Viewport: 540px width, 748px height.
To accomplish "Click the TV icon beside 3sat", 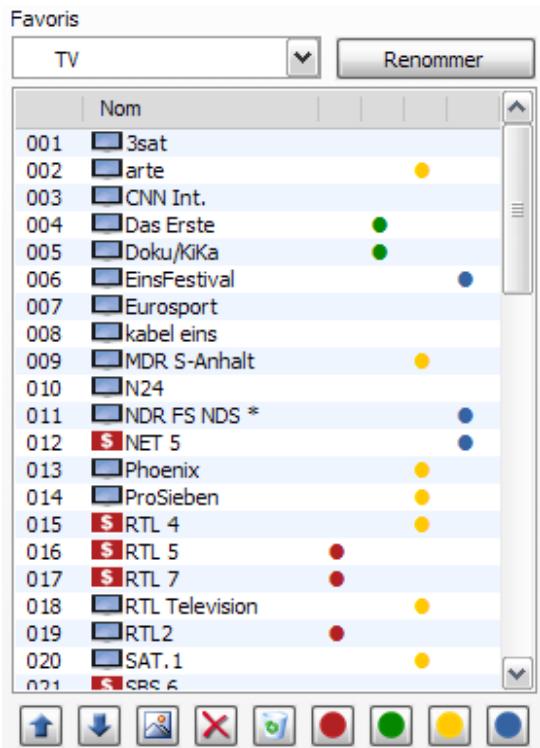I will 106,142.
